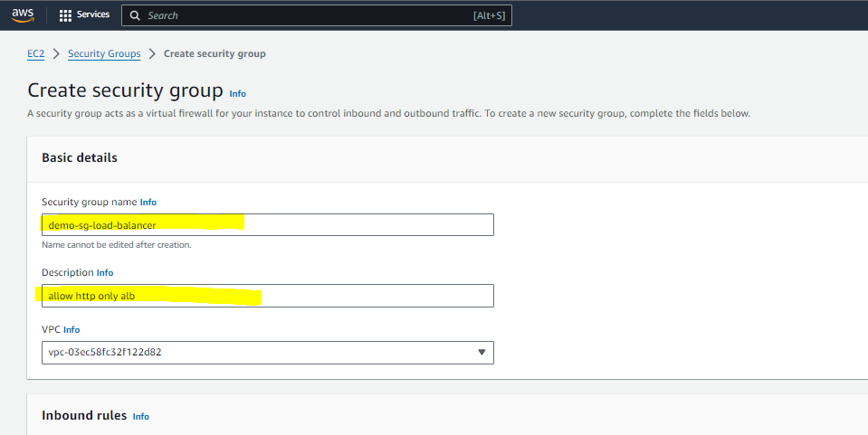This screenshot has width=868, height=435.
Task: Click the 'Basic details' section heading
Action: coord(80,157)
